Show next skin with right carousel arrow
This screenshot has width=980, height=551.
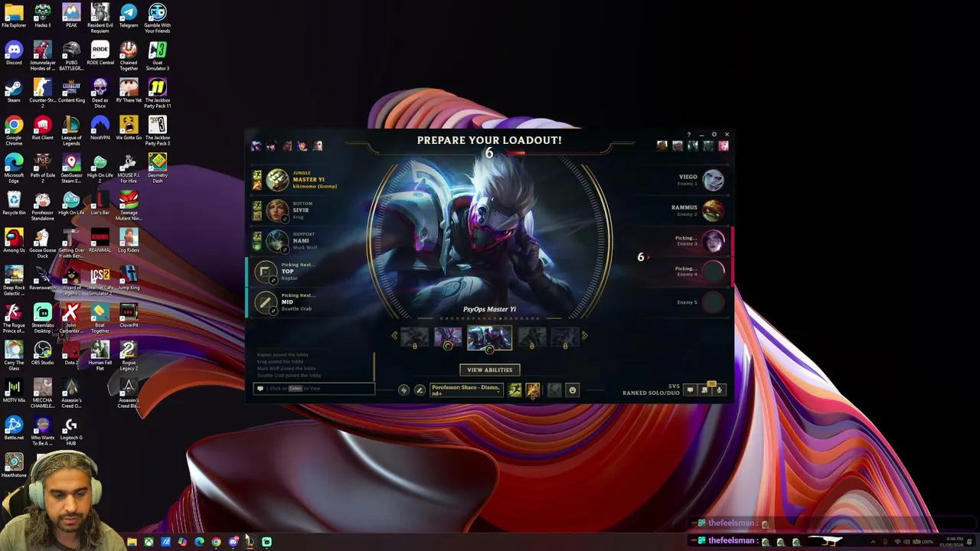click(585, 336)
